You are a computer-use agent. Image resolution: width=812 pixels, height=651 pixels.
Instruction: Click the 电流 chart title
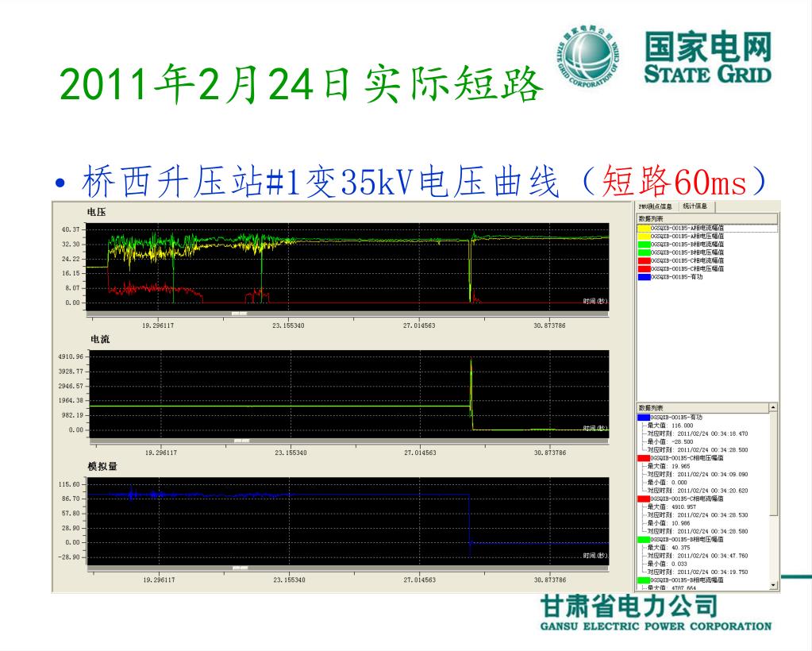[x=100, y=339]
